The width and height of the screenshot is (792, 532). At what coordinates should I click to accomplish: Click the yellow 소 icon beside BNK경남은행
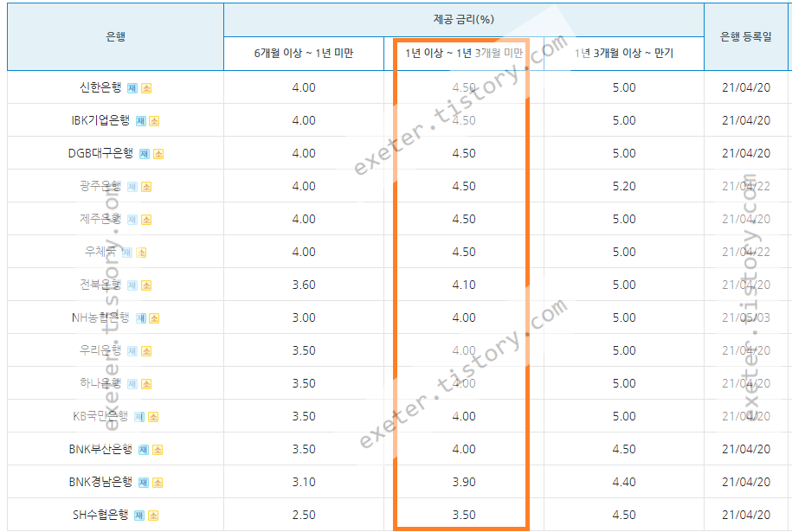[157, 483]
